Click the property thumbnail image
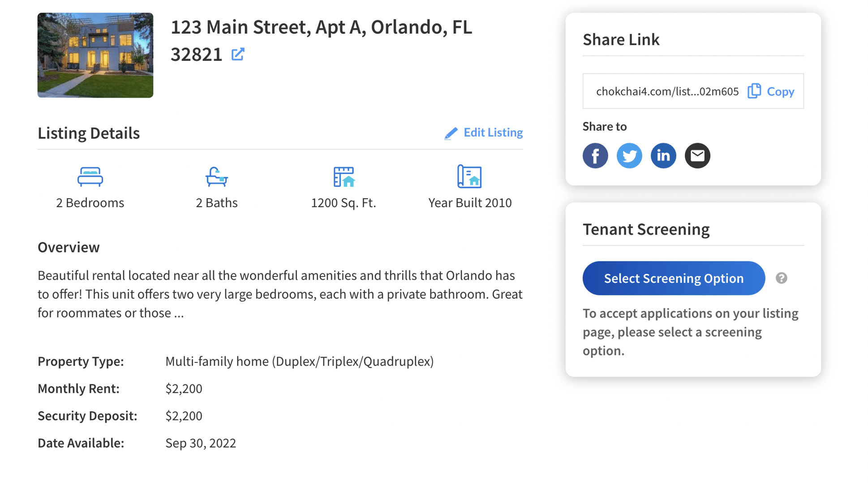 pyautogui.click(x=95, y=54)
